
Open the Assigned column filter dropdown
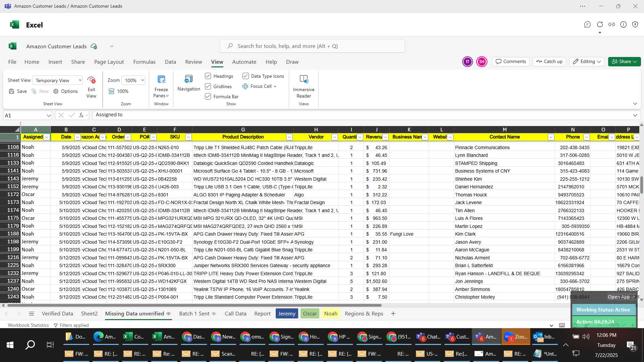click(47, 137)
